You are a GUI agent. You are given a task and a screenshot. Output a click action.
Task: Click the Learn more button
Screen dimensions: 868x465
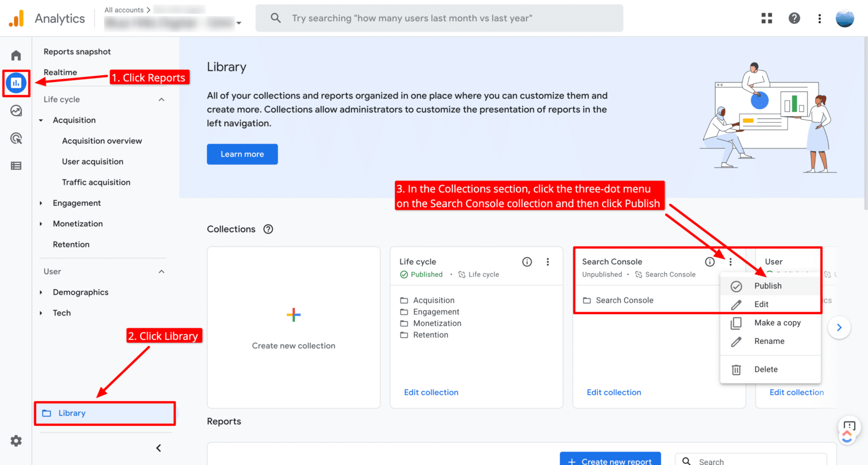(x=242, y=154)
